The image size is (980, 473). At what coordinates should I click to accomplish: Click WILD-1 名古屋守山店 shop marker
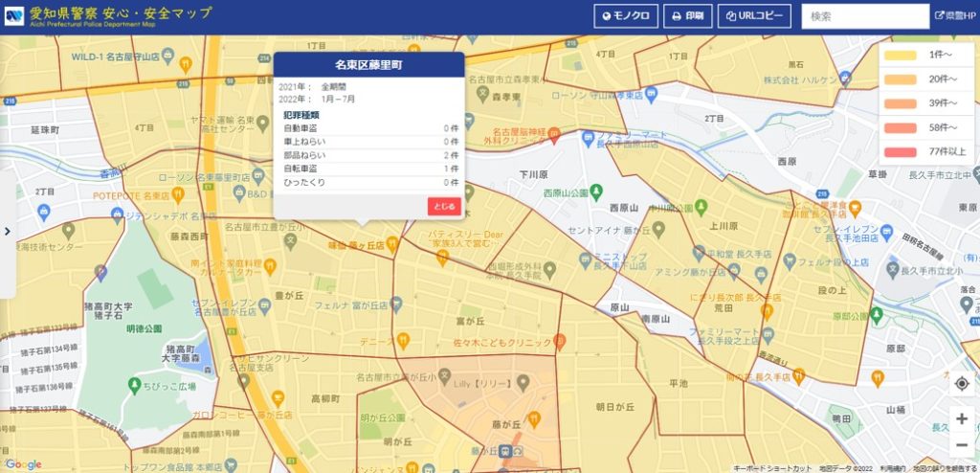coord(167,56)
